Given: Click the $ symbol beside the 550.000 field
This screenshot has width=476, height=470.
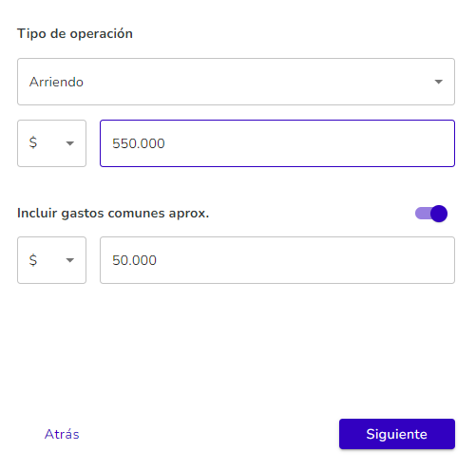Looking at the screenshot, I should tap(33, 142).
